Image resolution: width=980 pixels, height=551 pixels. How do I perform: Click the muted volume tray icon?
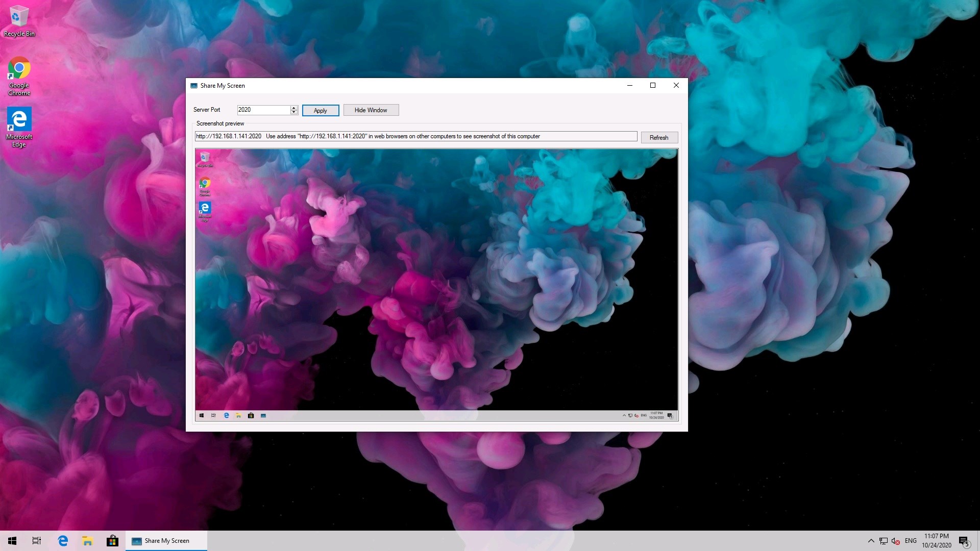tap(896, 541)
